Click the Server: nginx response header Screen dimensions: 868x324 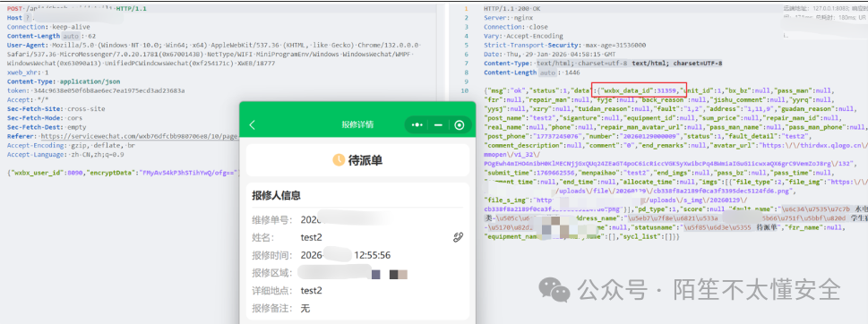507,18
